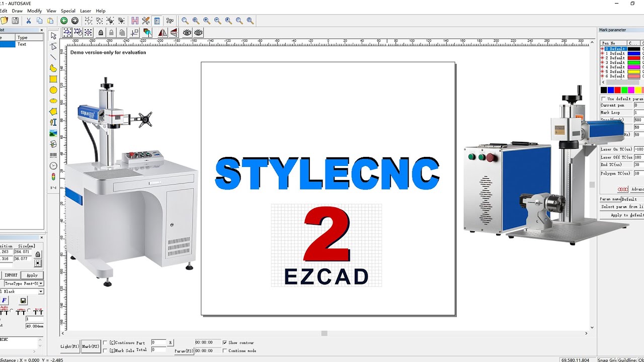Click the canvas horizontal scrollbar thumb

coord(325,333)
